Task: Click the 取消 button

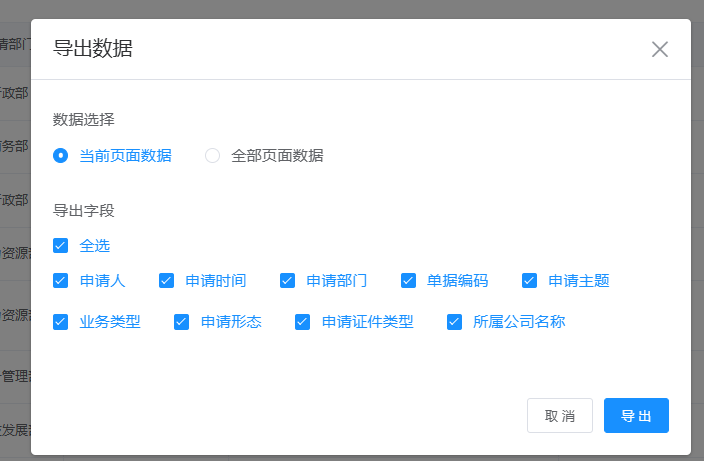Action: [x=559, y=416]
